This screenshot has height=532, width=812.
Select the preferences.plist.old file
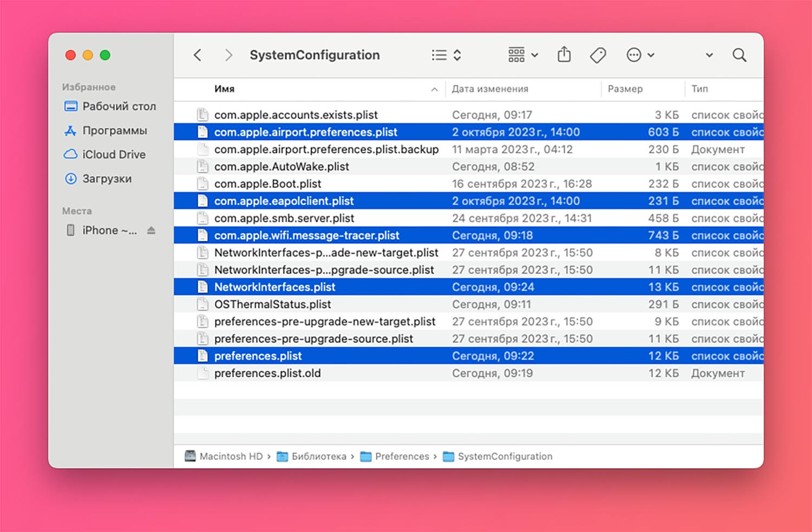coord(267,373)
